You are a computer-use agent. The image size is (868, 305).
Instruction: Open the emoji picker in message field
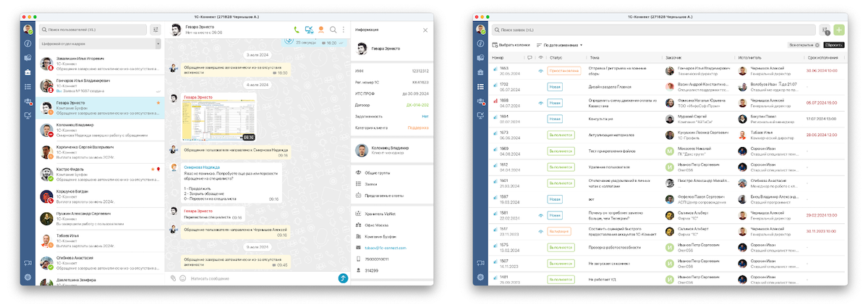[182, 278]
